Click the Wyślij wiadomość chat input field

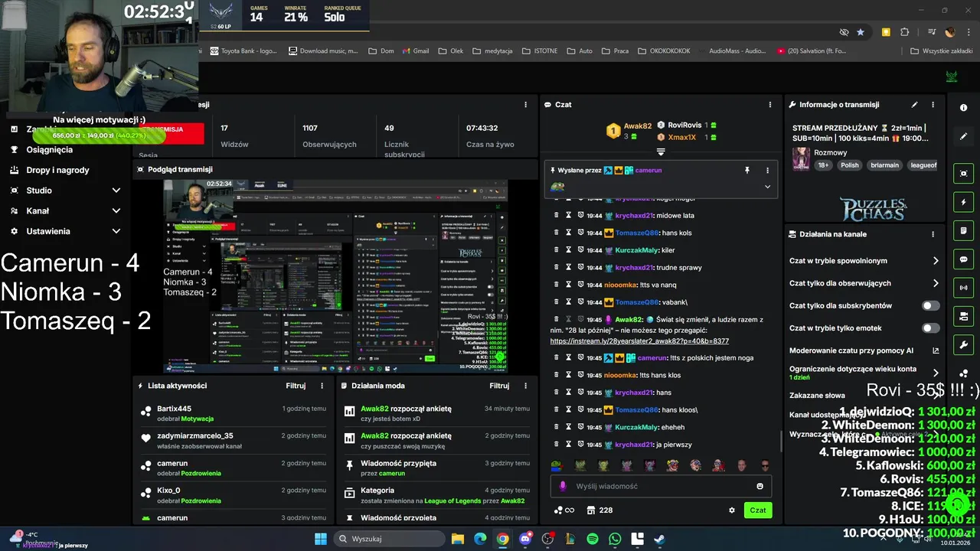coord(661,486)
